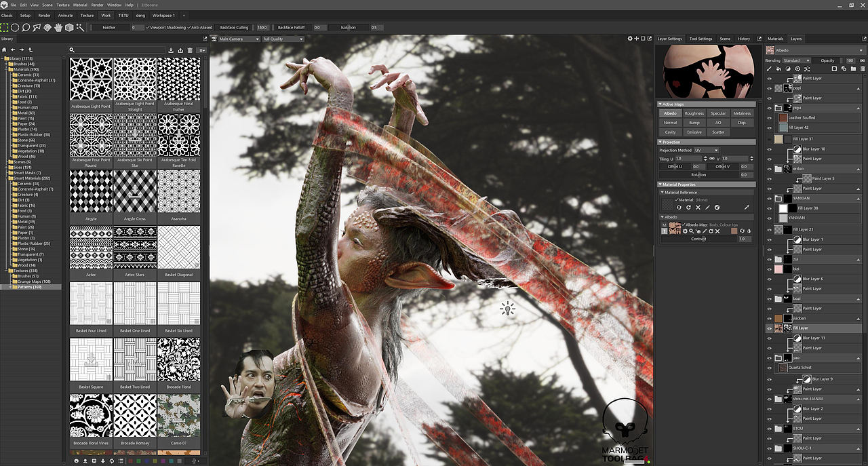The height and width of the screenshot is (466, 868).
Task: Select the Emissive map button
Action: (x=694, y=132)
